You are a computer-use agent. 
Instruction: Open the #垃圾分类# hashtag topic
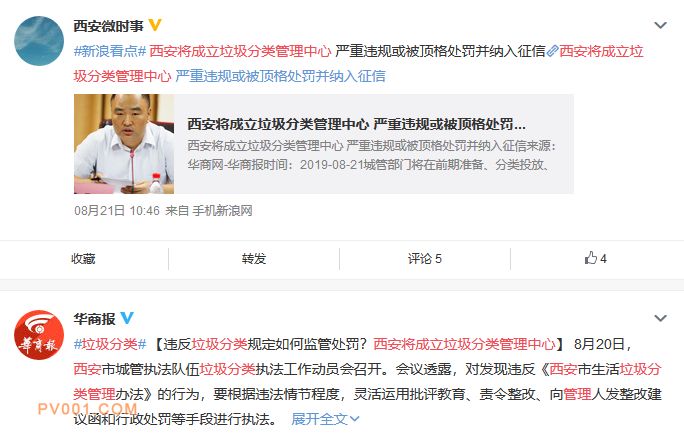pyautogui.click(x=109, y=344)
